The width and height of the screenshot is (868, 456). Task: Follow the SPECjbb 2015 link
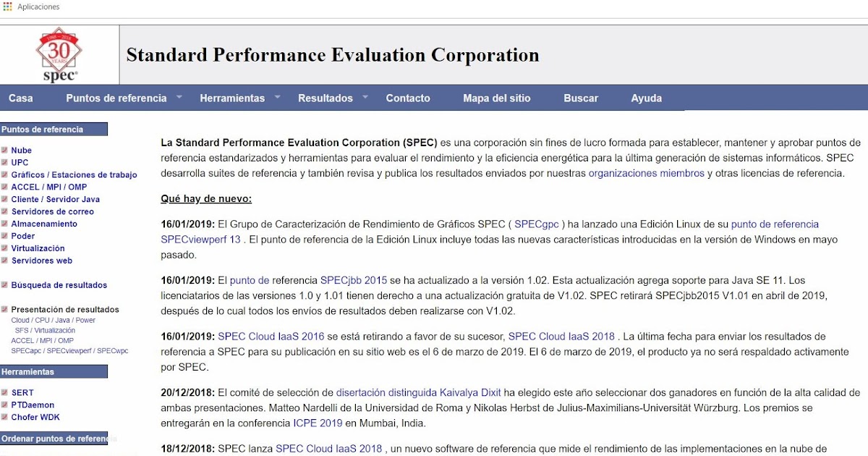click(354, 280)
